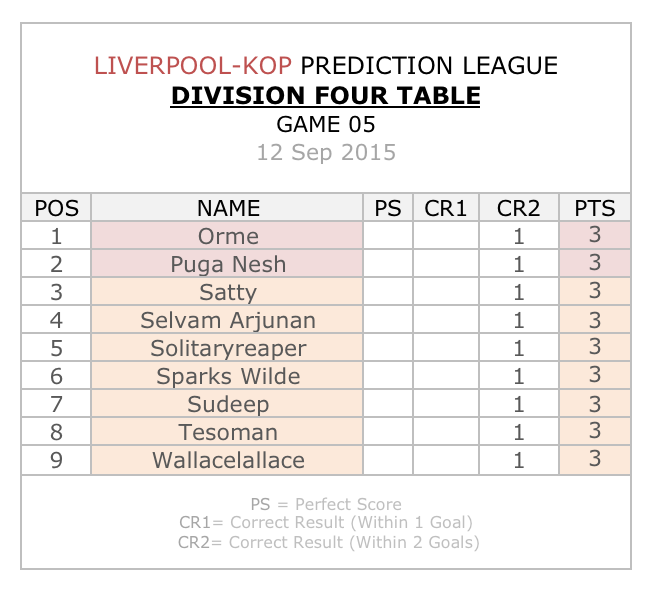
Task: Click the POS column header
Action: pyautogui.click(x=56, y=208)
